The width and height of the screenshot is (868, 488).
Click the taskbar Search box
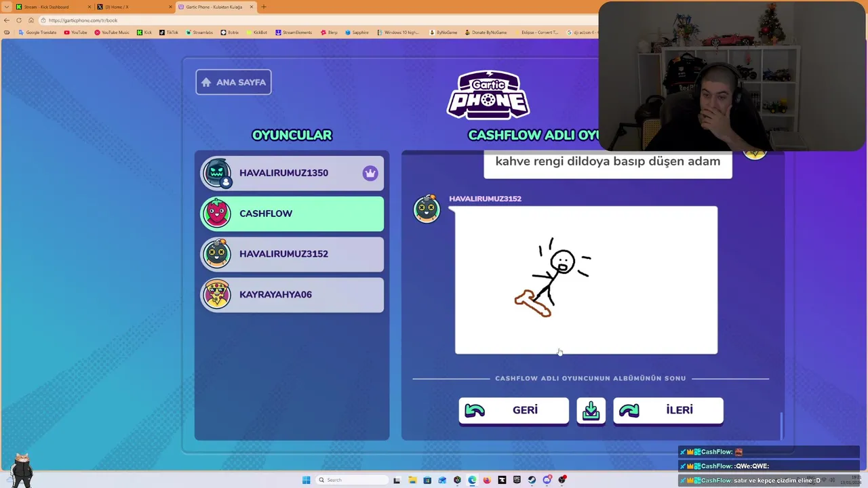[353, 480]
